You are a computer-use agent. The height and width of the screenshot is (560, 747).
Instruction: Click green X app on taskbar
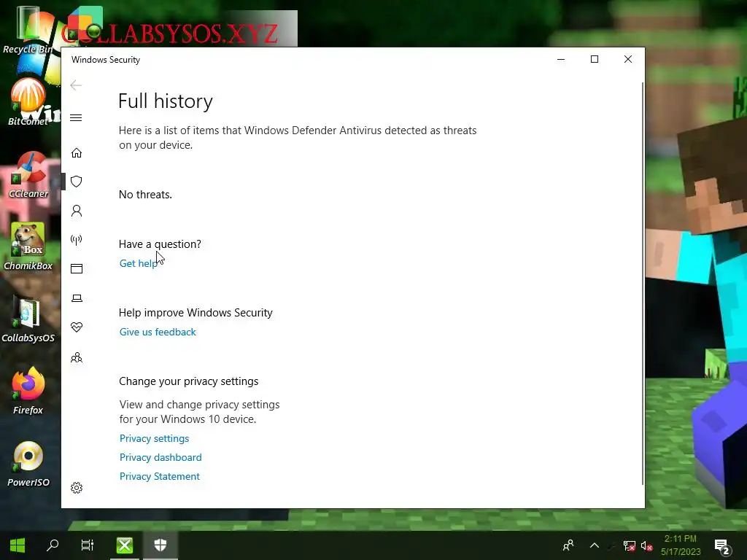click(125, 545)
